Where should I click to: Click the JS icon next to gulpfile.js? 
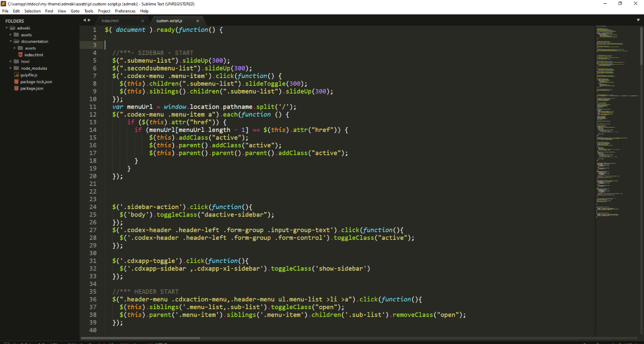pyautogui.click(x=17, y=75)
